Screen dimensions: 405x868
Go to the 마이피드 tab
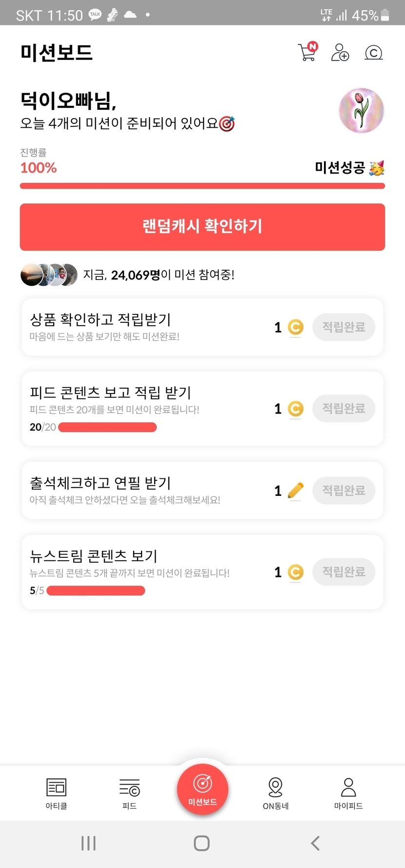pyautogui.click(x=348, y=793)
